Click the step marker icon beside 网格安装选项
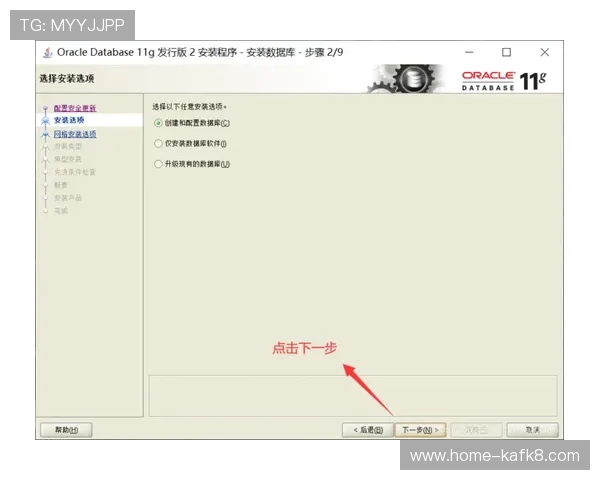600x480 pixels. (x=46, y=134)
